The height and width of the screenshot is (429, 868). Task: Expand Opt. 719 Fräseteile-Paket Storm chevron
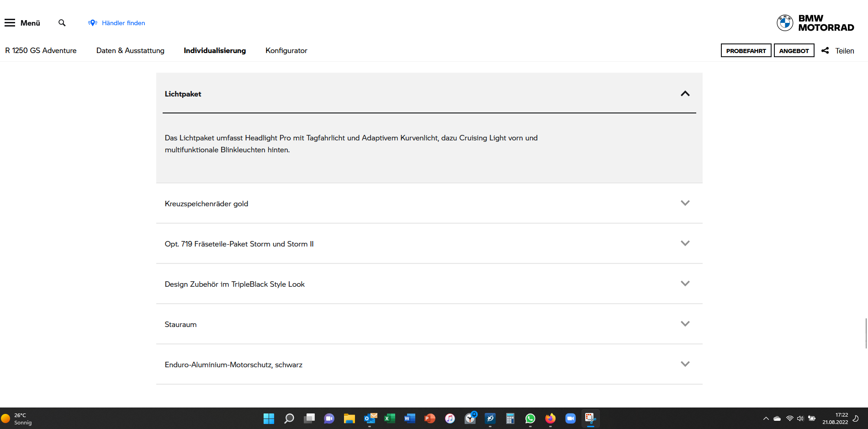coord(685,243)
